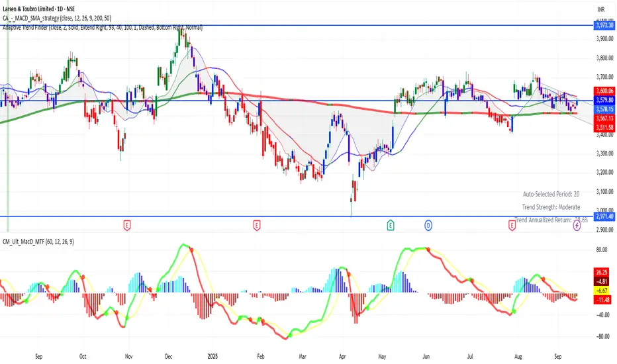Click the Nov label on time axis
The height and width of the screenshot is (364, 617).
pyautogui.click(x=128, y=357)
